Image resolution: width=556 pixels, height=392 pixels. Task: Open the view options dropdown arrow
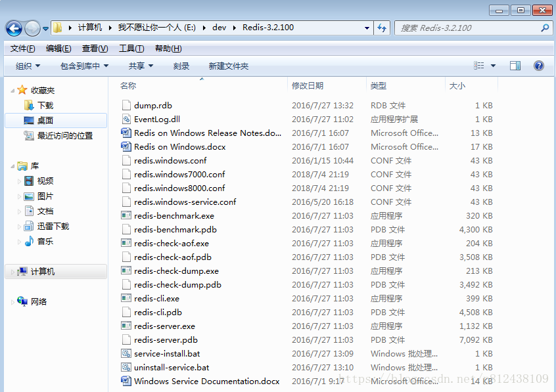click(493, 66)
